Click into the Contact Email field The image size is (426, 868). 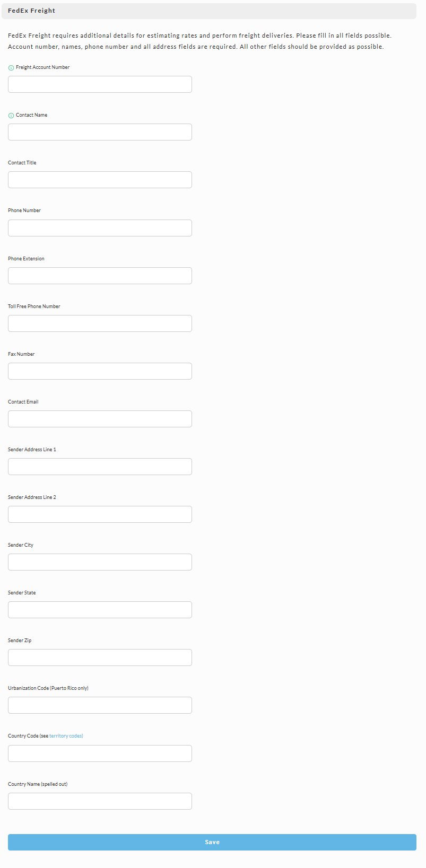(100, 419)
